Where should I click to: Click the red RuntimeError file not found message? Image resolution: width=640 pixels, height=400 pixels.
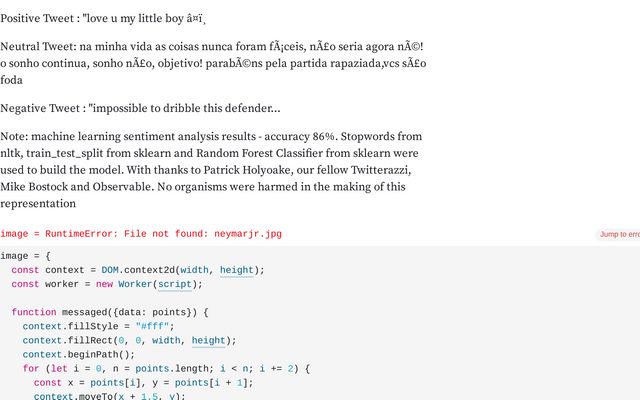pos(141,234)
